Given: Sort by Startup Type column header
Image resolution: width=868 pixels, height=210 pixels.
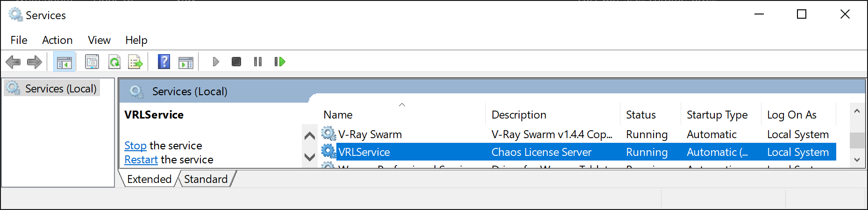Looking at the screenshot, I should [717, 115].
